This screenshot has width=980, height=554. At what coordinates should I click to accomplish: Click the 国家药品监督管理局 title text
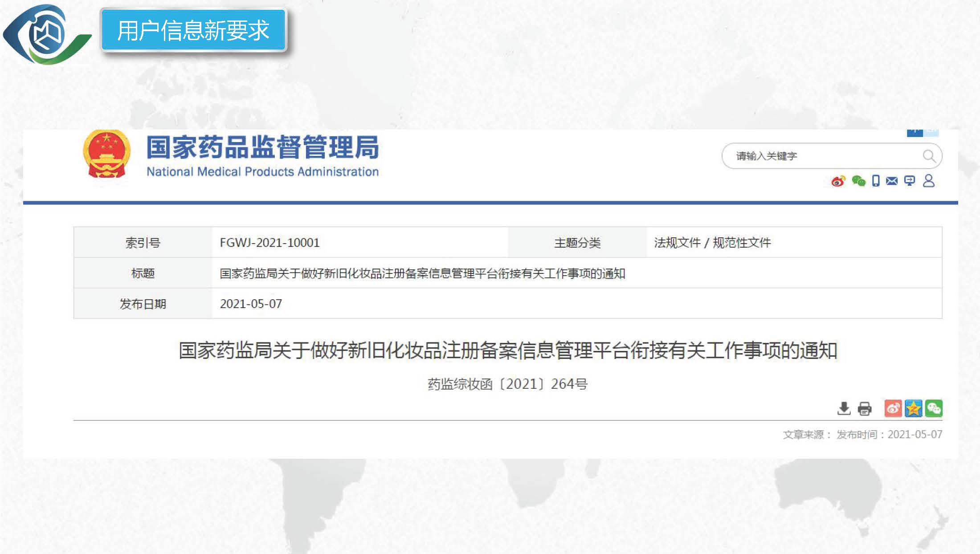pyautogui.click(x=262, y=147)
